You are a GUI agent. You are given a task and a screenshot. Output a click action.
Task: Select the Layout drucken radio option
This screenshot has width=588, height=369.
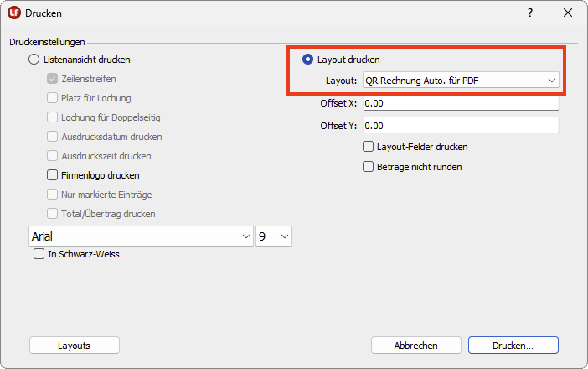[x=307, y=60]
